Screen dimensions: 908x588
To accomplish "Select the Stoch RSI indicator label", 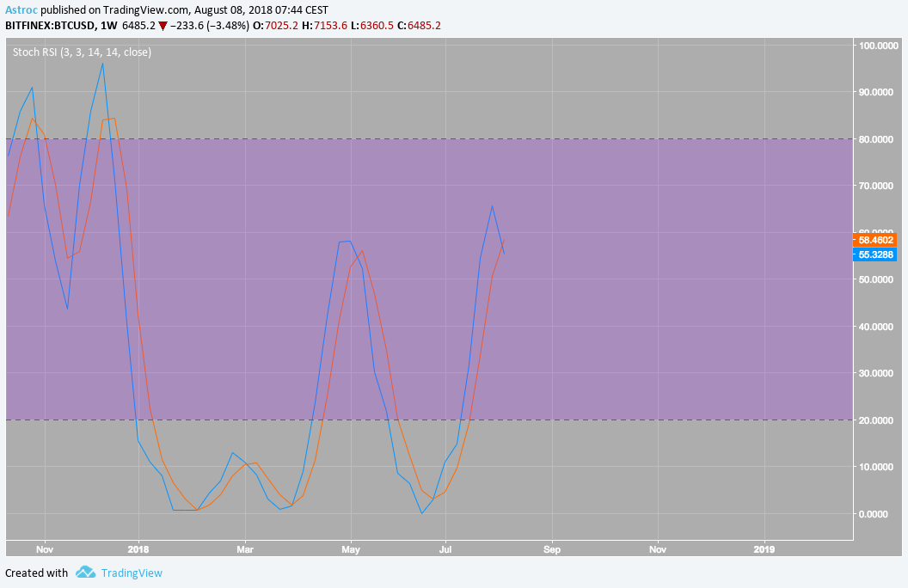I will click(82, 52).
